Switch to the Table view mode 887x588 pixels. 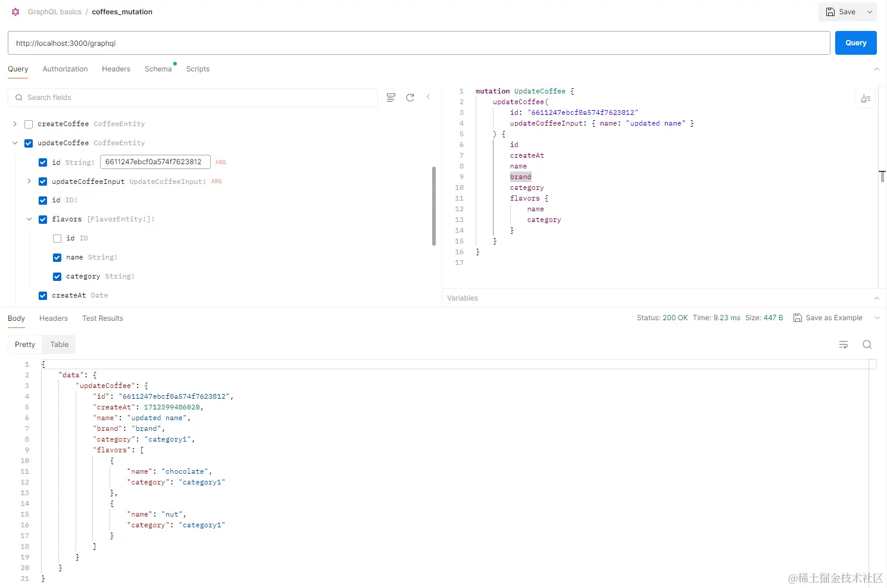click(x=60, y=345)
